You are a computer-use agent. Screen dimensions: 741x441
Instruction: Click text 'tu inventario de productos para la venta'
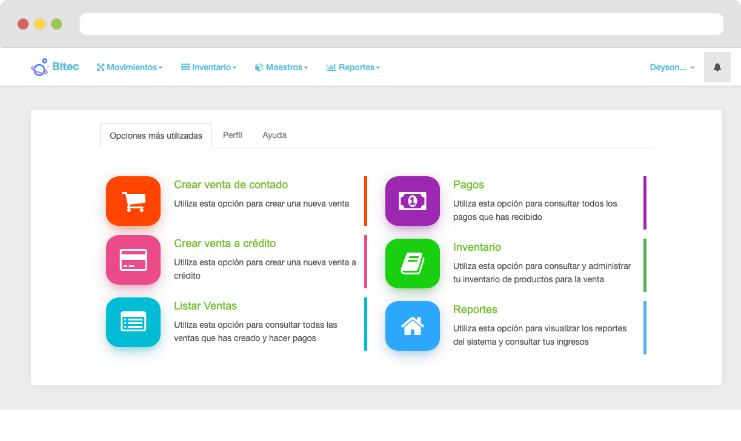tap(528, 279)
